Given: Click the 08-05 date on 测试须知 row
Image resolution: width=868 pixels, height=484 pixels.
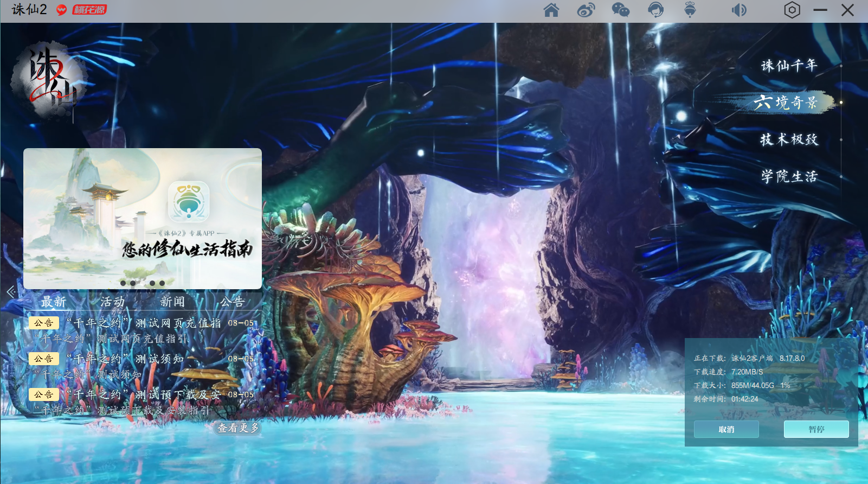Looking at the screenshot, I should tap(241, 359).
